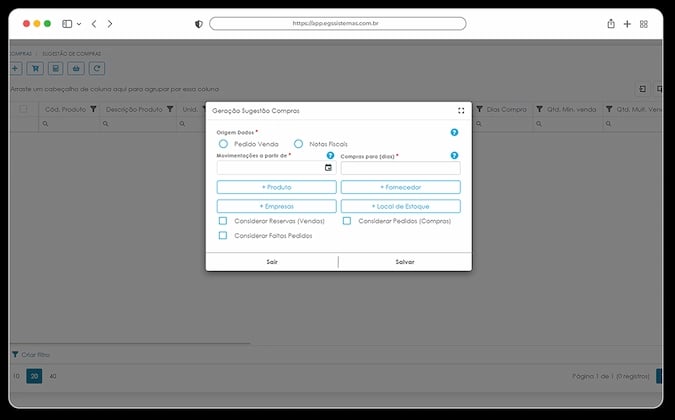
Task: Filter the Qtd. Min. venda column
Action: click(x=539, y=109)
